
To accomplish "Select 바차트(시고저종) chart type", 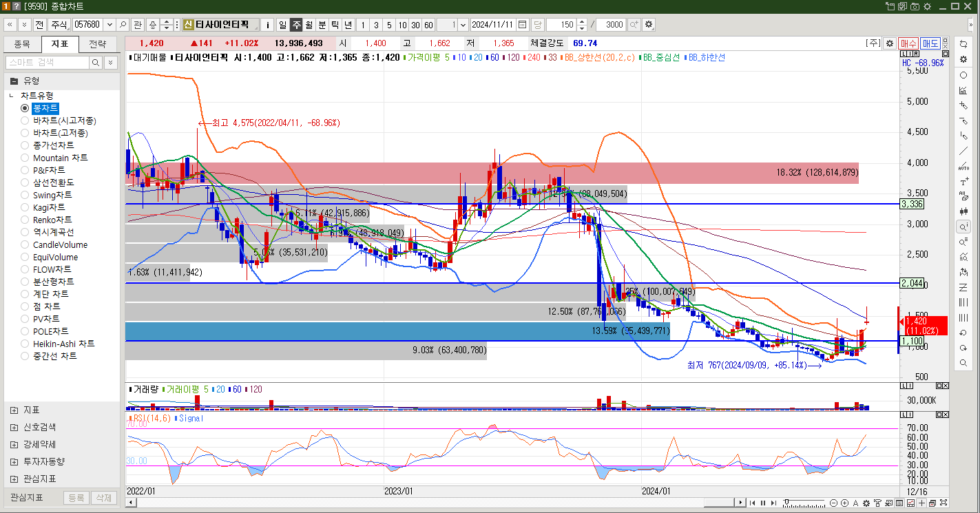I will 65,121.
